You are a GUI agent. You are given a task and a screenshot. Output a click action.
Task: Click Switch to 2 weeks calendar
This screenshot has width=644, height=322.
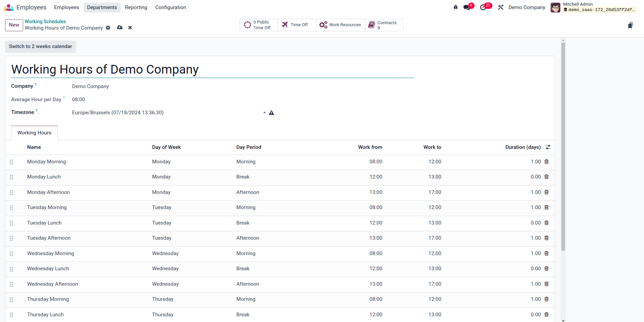(40, 46)
